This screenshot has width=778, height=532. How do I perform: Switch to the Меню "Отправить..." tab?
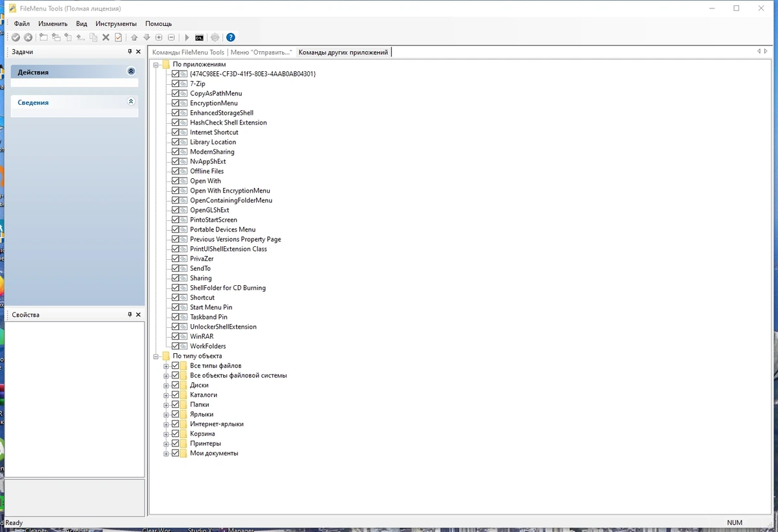tap(261, 52)
